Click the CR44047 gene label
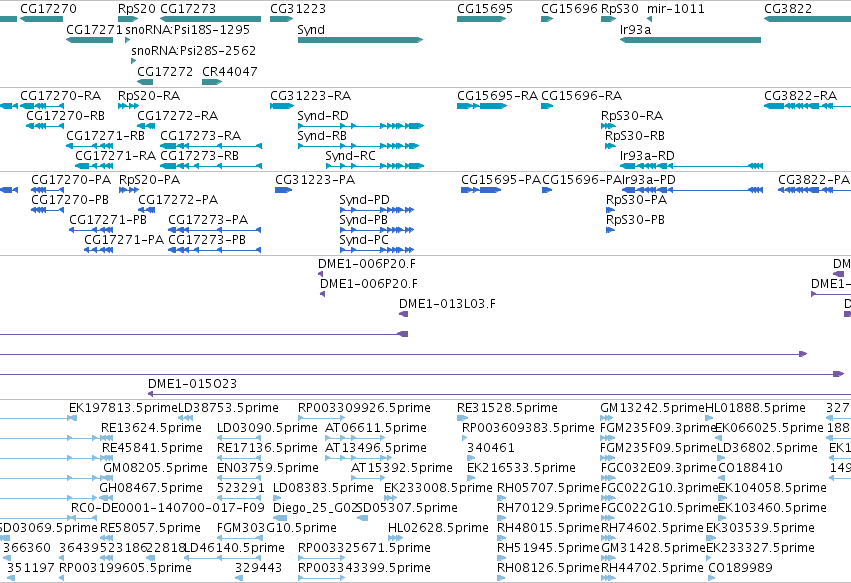851x583 pixels. click(230, 72)
